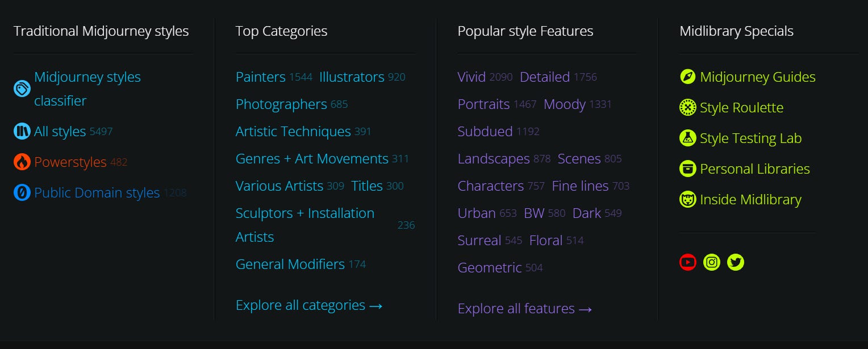Open Sculptors + Installation Artists category
Image resolution: width=868 pixels, height=349 pixels.
point(305,225)
